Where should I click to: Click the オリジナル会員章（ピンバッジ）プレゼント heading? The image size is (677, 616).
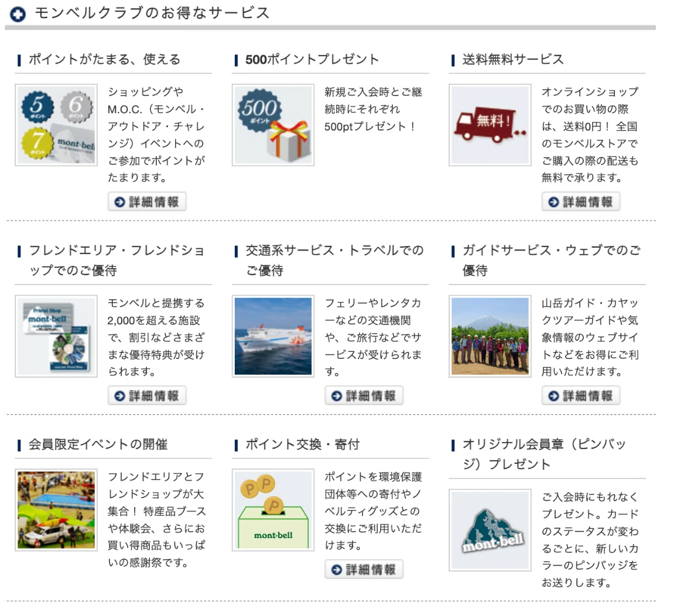(544, 454)
